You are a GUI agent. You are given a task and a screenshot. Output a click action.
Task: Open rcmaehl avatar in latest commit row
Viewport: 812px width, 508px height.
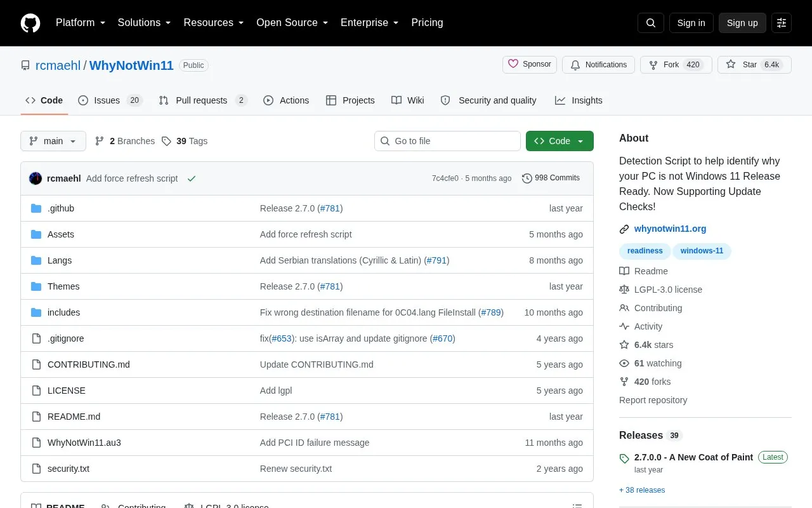tap(36, 178)
